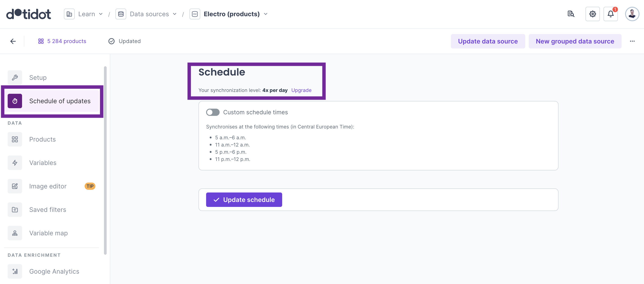Click the back arrow icon
Viewport: 644px width, 284px height.
tap(13, 41)
